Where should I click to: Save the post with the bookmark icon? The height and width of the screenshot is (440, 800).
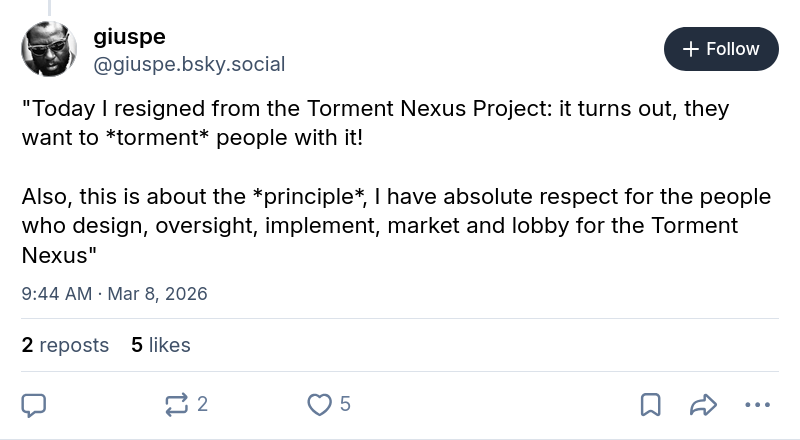pos(651,405)
